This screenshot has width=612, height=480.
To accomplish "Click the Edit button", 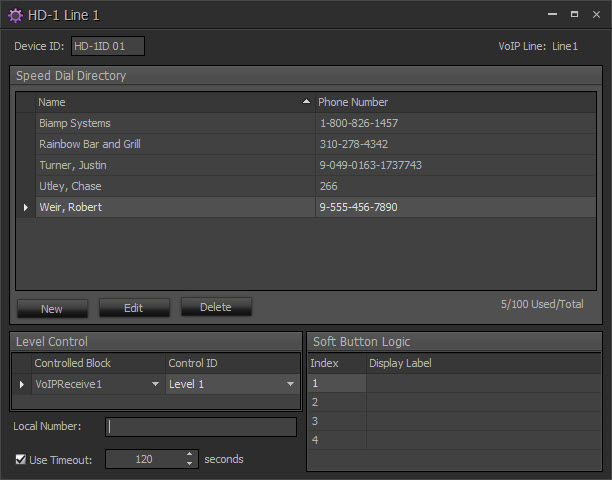I will [x=133, y=308].
